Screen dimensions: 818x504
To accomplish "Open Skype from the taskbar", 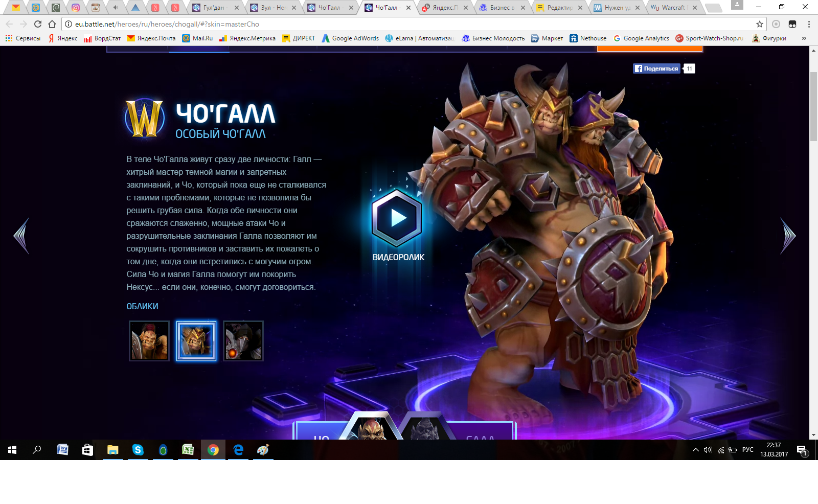I will [138, 450].
